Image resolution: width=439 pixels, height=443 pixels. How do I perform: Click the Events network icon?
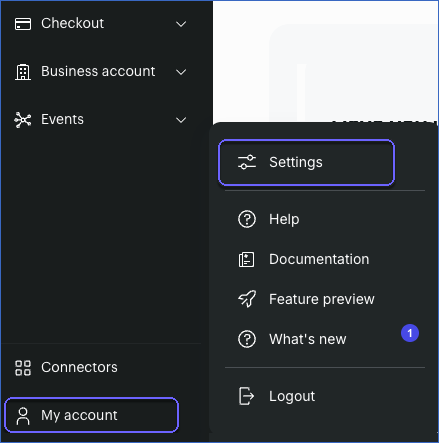[23, 120]
